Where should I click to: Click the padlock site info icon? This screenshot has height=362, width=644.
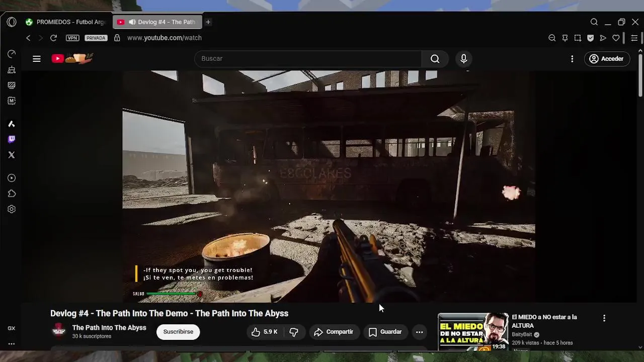tap(117, 38)
